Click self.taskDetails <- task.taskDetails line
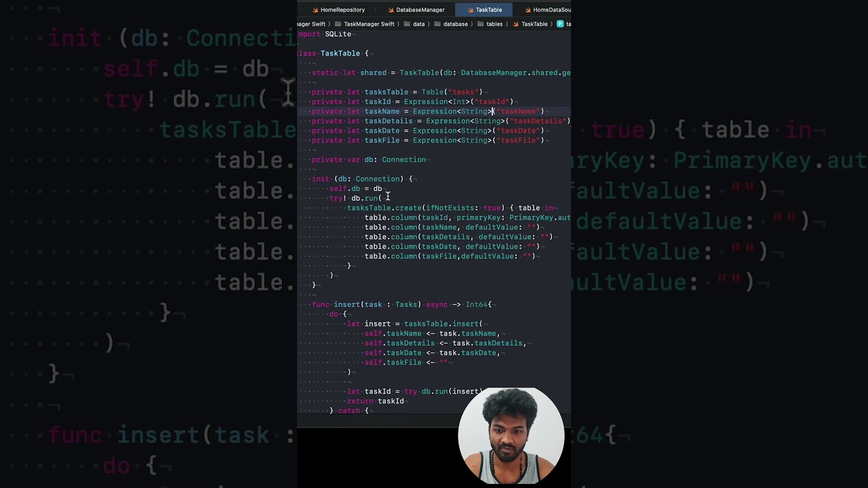The image size is (868, 488). click(x=446, y=343)
